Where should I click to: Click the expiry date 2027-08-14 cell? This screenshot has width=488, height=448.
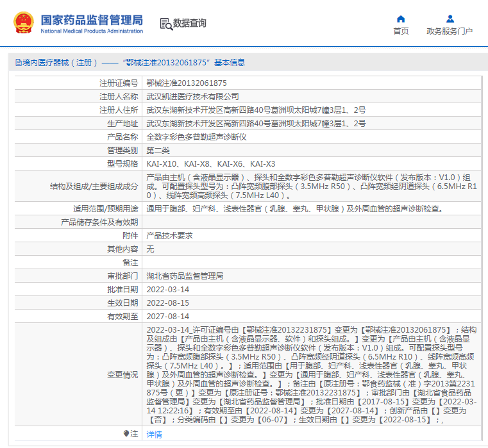tap(167, 316)
